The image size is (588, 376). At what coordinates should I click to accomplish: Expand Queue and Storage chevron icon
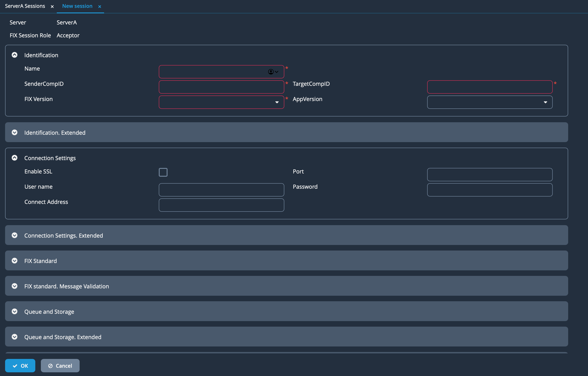click(x=15, y=311)
